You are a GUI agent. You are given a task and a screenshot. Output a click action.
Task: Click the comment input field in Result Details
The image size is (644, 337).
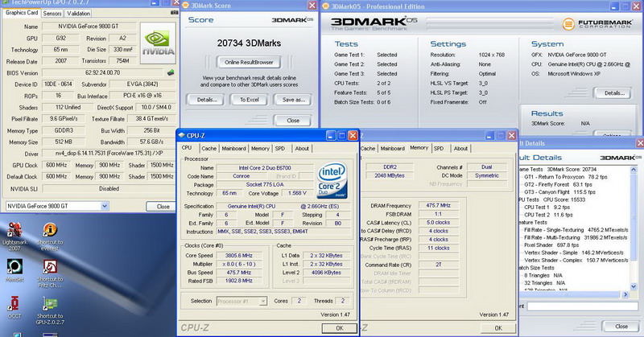pos(582,306)
